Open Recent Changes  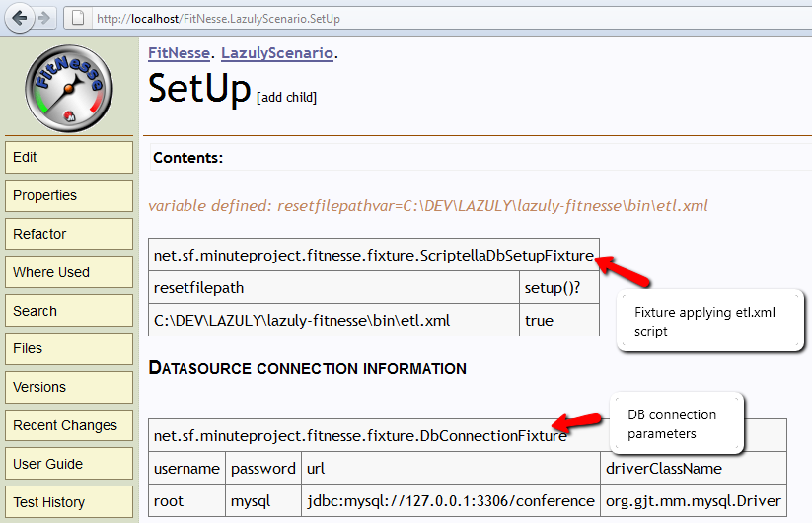coord(69,425)
